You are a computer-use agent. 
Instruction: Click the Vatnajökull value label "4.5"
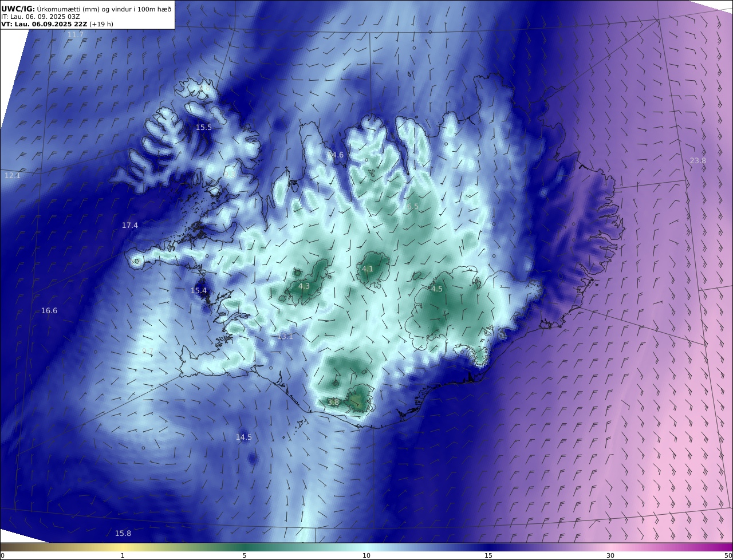(x=437, y=289)
